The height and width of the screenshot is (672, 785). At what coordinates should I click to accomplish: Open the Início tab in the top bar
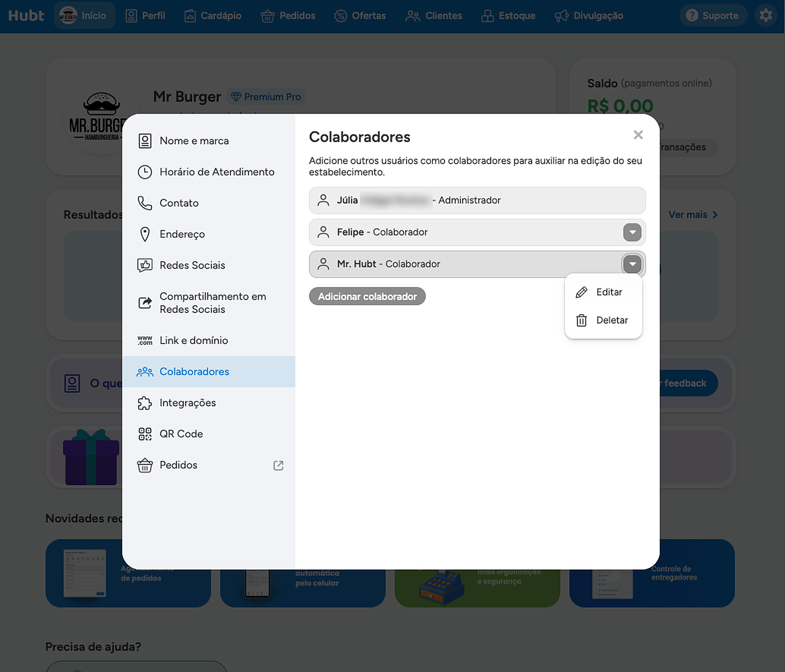tap(84, 16)
